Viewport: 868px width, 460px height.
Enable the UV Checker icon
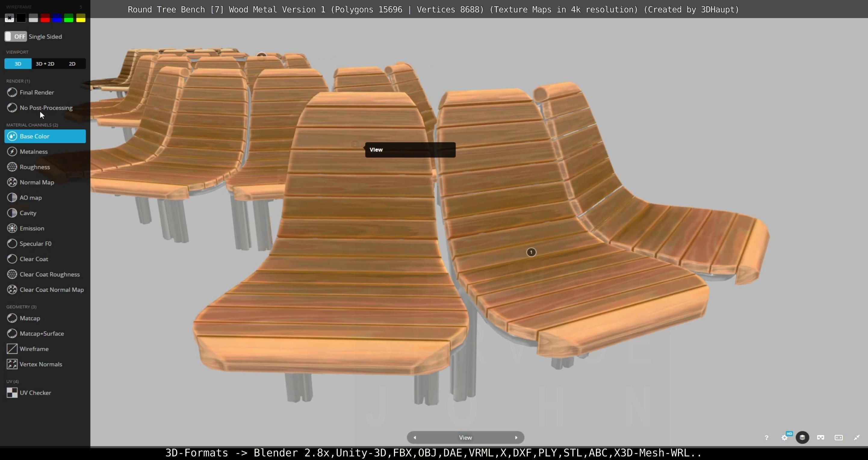pos(12,393)
